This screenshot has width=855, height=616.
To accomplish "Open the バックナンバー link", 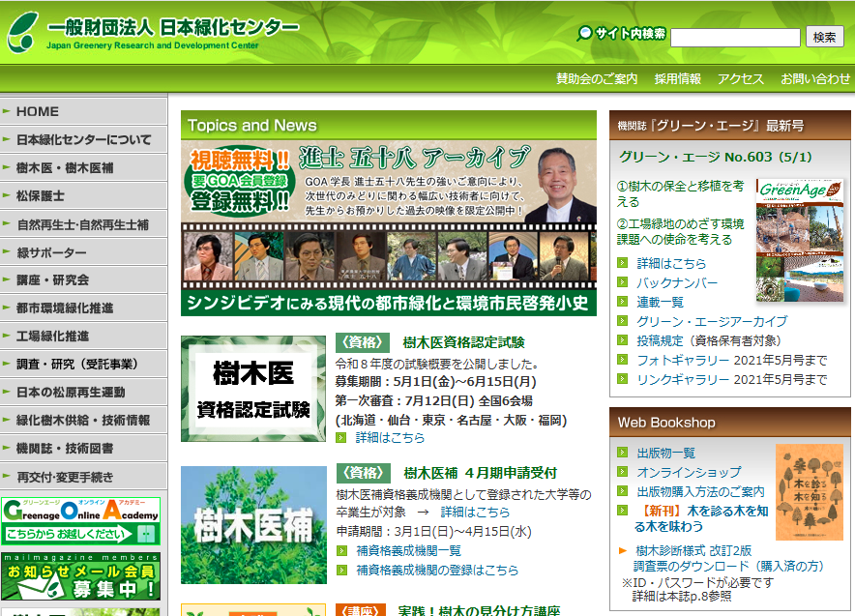I will [x=676, y=282].
